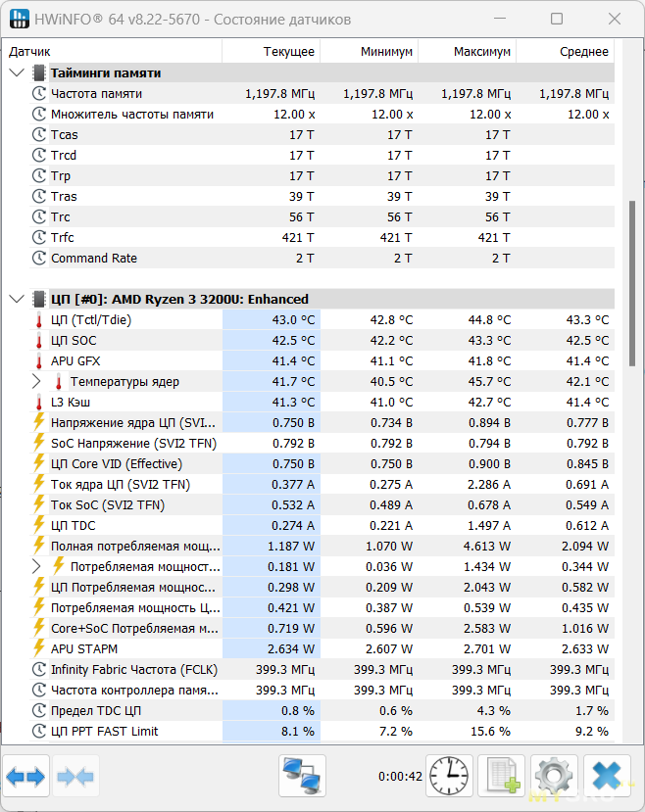The height and width of the screenshot is (812, 645).
Task: Click lightning icon beside Ток ядра ЦП
Action: click(39, 484)
